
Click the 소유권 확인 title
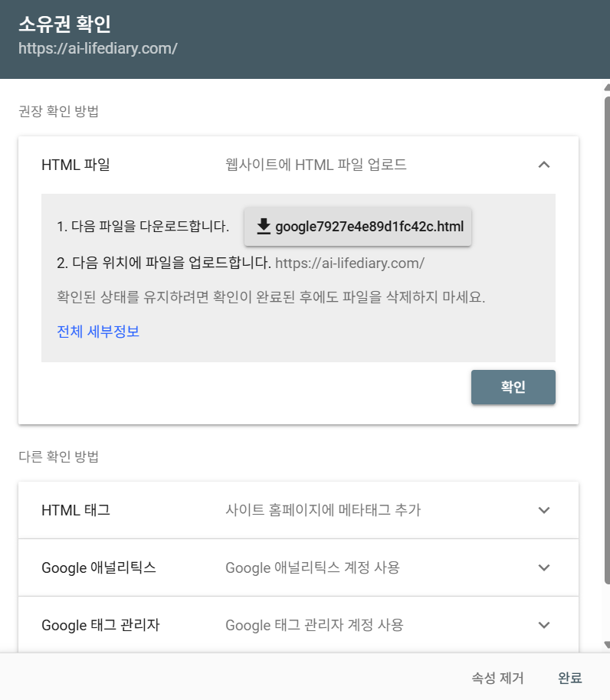[64, 24]
